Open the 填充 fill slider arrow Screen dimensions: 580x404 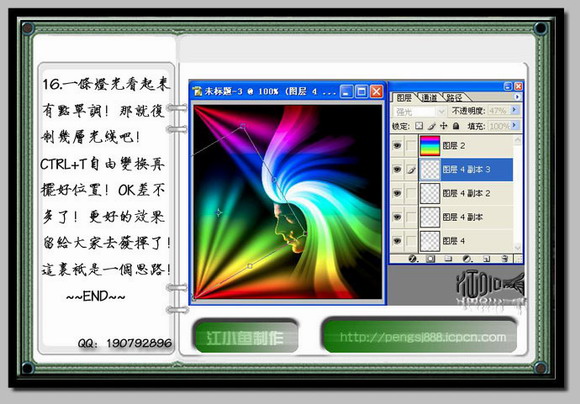tap(514, 125)
